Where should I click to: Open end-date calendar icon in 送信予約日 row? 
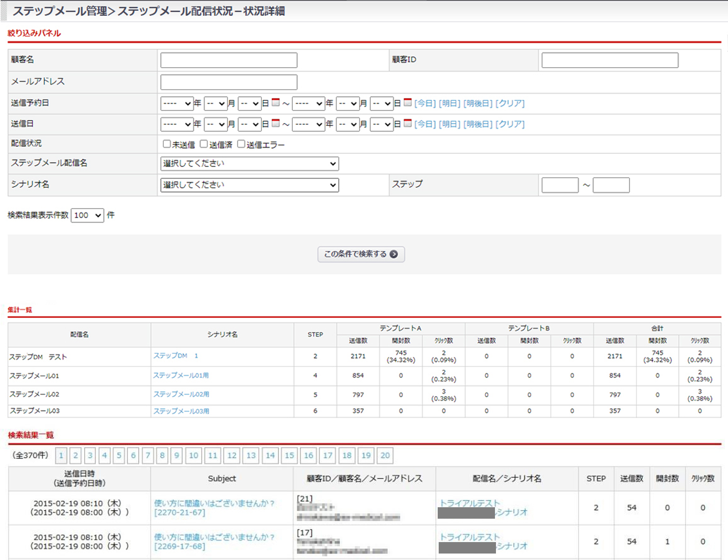(408, 103)
